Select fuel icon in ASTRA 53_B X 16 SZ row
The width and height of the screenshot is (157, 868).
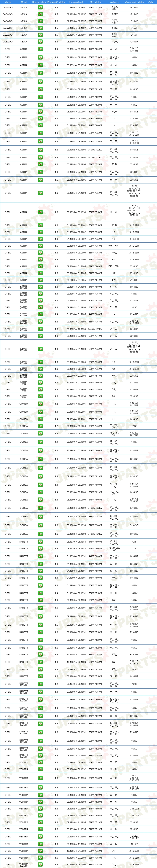[x=40, y=164]
